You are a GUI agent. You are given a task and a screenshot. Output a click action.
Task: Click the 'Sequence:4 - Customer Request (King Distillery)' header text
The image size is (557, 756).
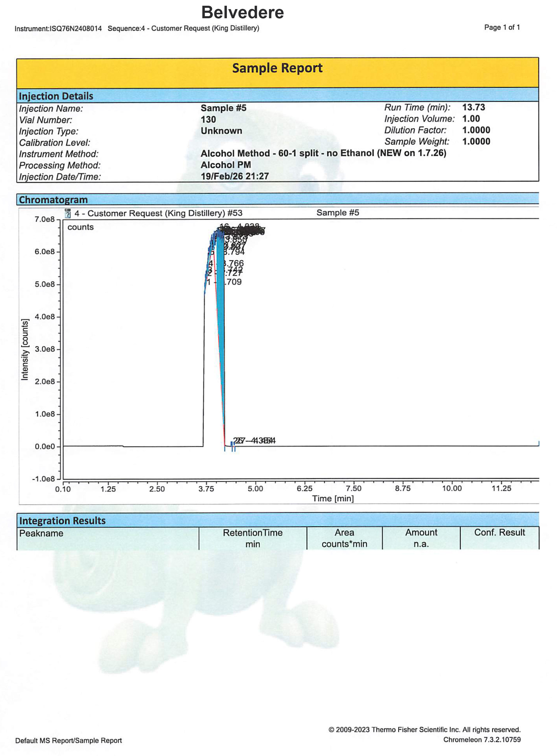coord(183,28)
